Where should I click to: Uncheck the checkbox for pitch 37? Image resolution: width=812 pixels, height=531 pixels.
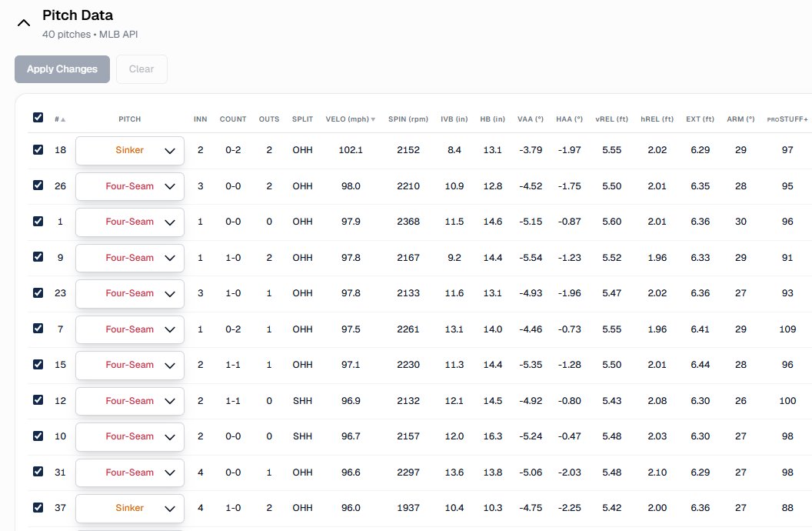pos(38,507)
